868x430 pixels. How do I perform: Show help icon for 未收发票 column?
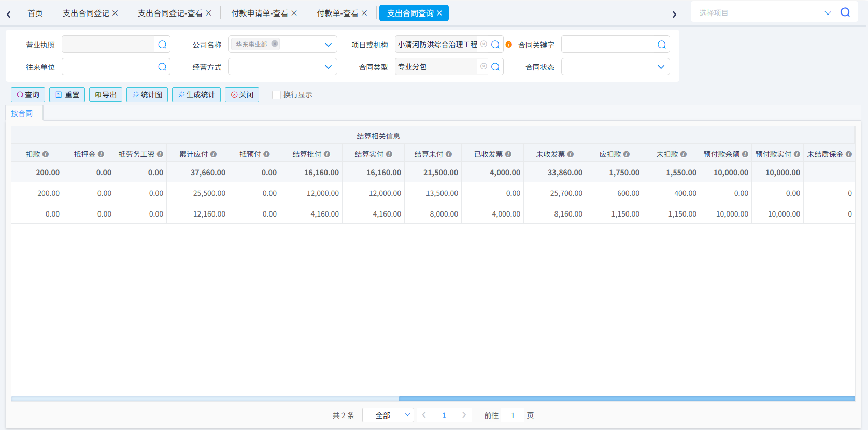[571, 154]
